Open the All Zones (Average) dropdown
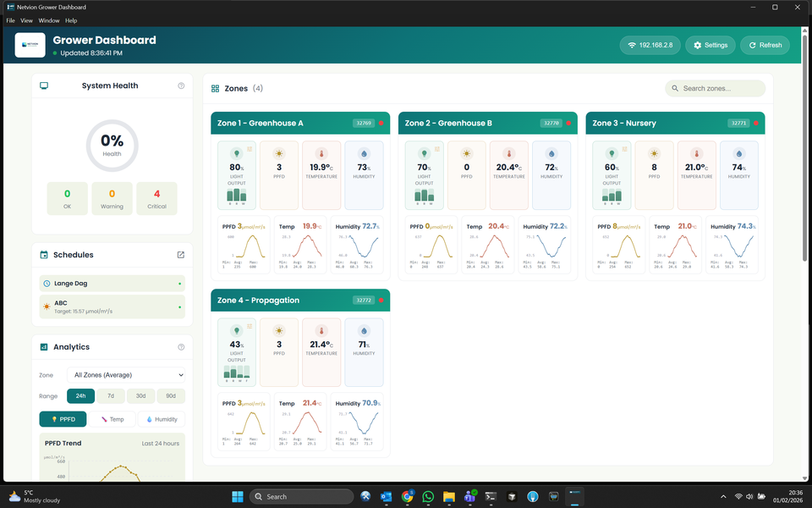Image resolution: width=812 pixels, height=508 pixels. pyautogui.click(x=126, y=375)
